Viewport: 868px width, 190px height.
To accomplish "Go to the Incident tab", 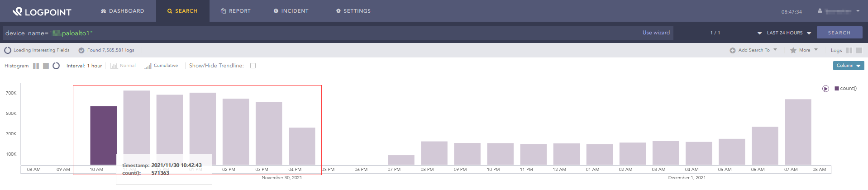I will pyautogui.click(x=291, y=11).
